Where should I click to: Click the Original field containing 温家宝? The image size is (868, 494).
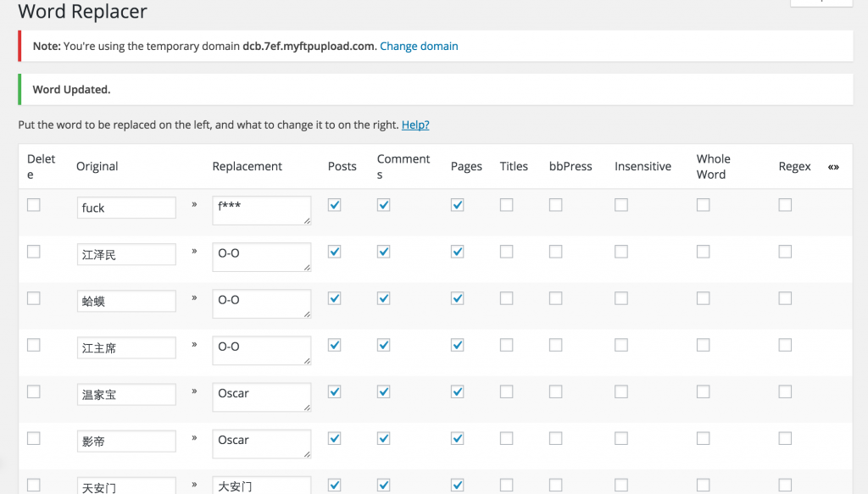[x=126, y=394]
